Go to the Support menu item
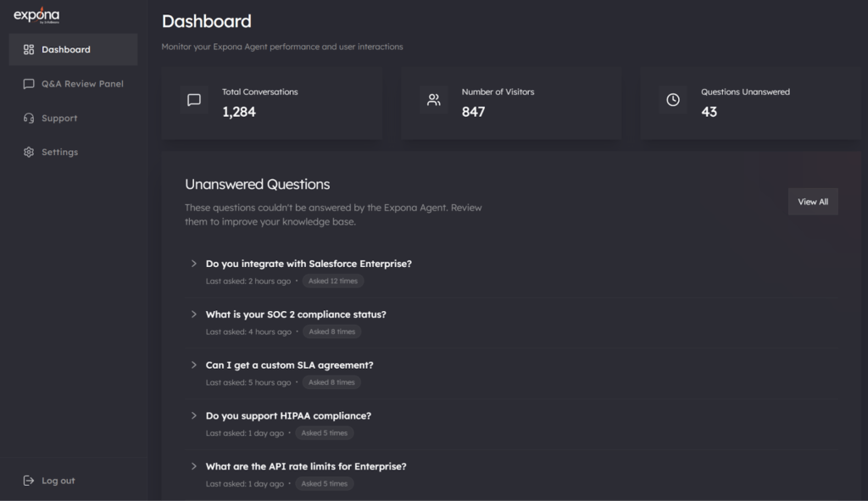Image resolution: width=868 pixels, height=501 pixels. point(59,119)
